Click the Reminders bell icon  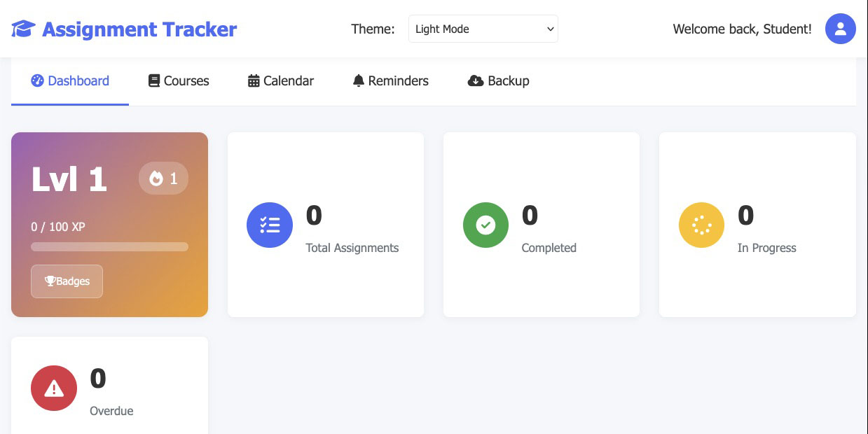(359, 80)
